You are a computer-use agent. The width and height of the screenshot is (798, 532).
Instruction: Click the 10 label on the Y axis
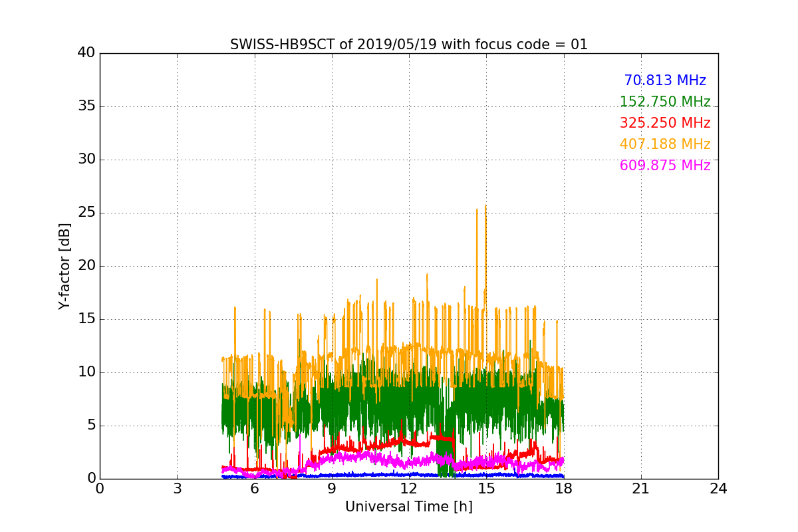[86, 372]
